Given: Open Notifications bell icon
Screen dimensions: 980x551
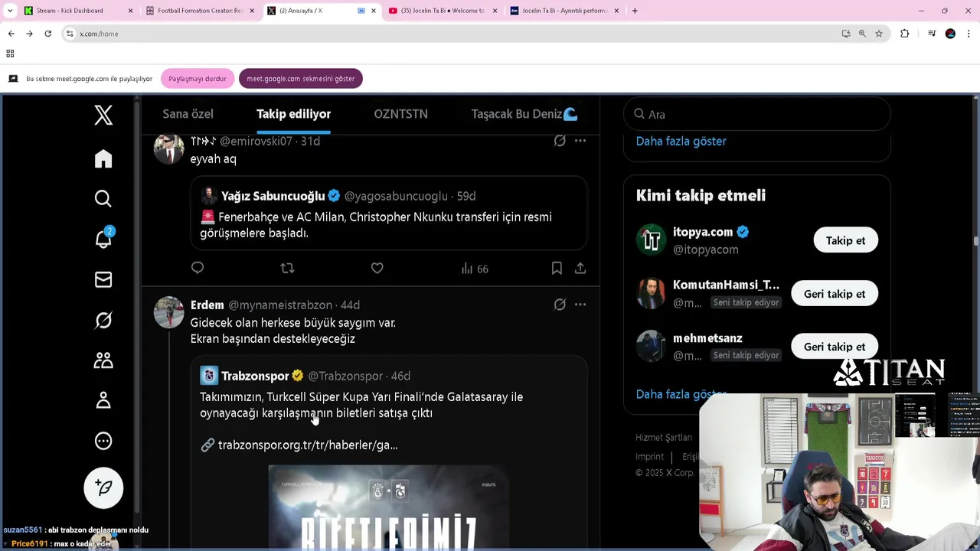Looking at the screenshot, I should (x=103, y=239).
